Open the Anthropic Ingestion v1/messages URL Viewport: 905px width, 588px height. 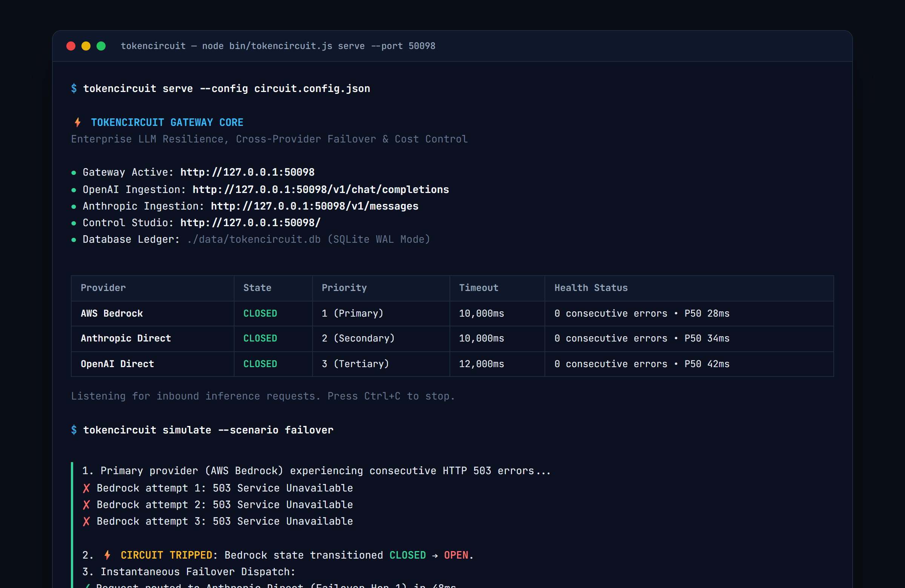point(314,206)
